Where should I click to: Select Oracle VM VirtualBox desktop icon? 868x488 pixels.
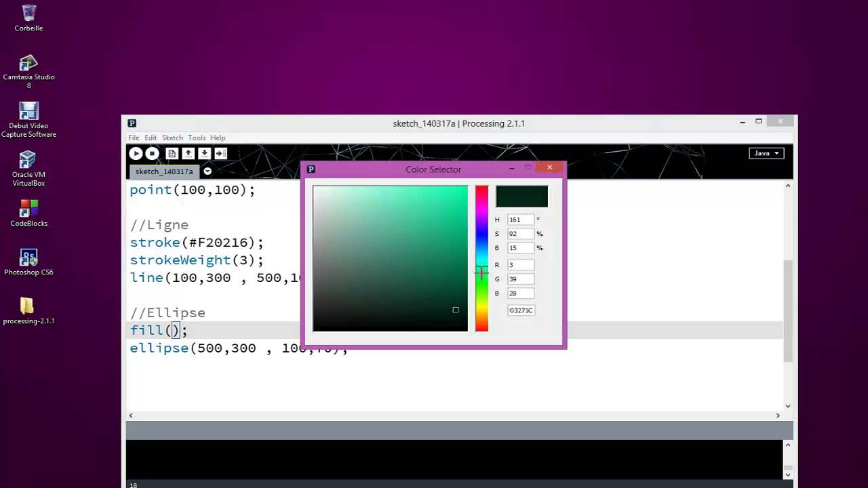28,169
